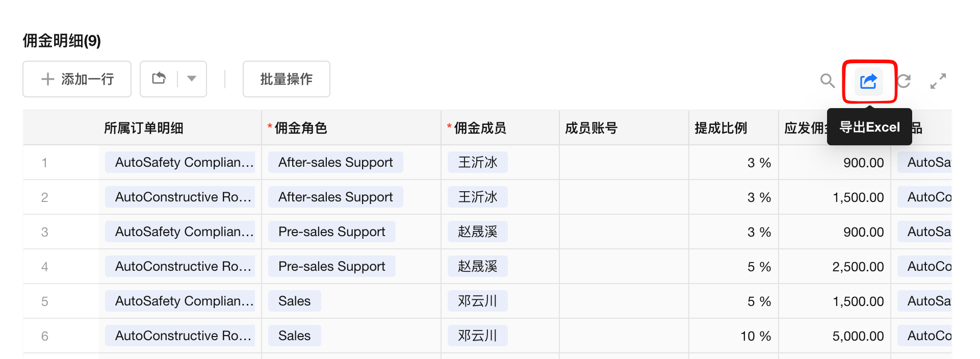
Task: Click the 佣金角色 column header
Action: tap(301, 128)
